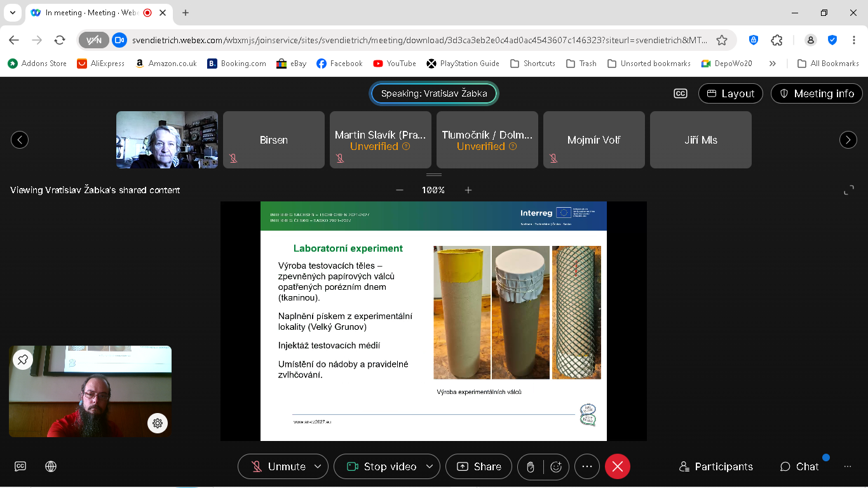Open Meeting info
The image size is (868, 488).
click(x=816, y=93)
